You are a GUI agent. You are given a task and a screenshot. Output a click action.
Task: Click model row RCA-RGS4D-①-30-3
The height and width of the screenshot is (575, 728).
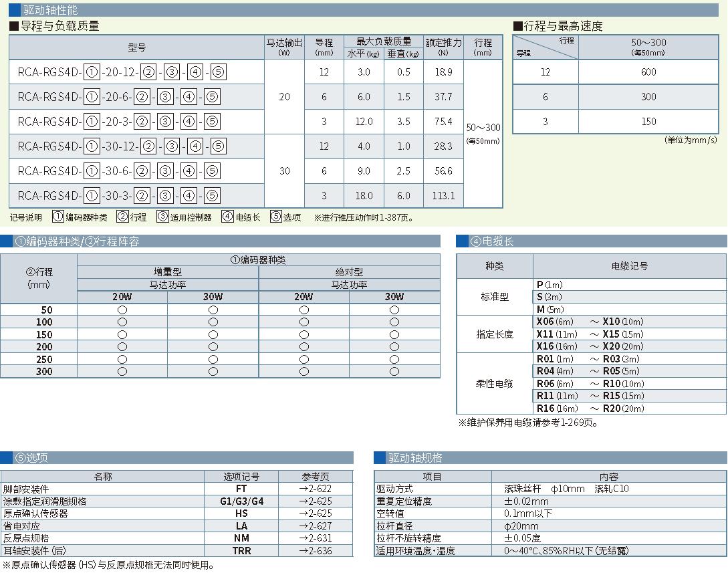(x=119, y=195)
